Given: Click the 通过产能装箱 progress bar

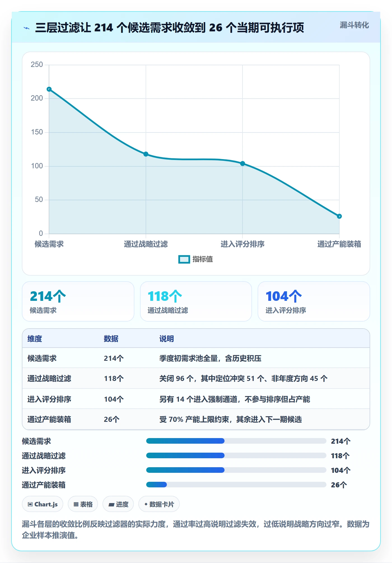Looking at the screenshot, I should pos(236,485).
